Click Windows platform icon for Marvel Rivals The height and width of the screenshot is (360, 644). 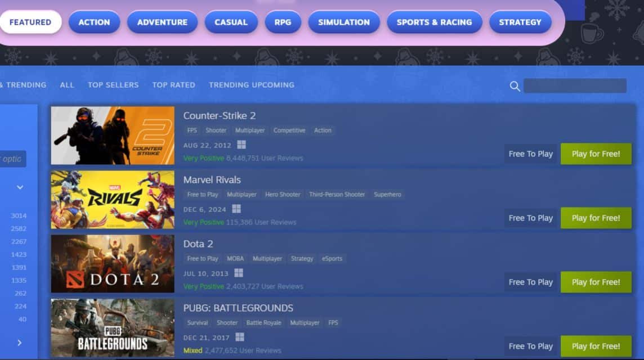click(236, 209)
